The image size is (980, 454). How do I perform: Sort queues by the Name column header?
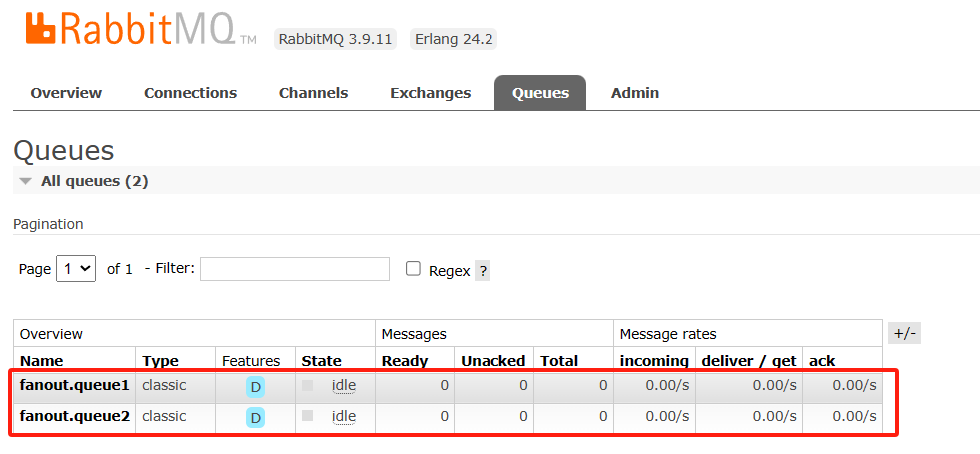click(41, 360)
